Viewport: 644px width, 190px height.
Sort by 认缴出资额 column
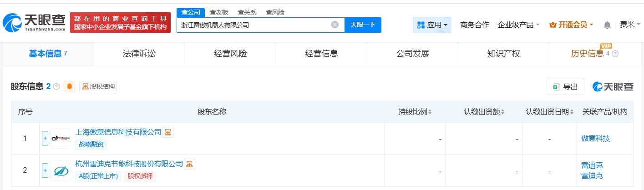pyautogui.click(x=485, y=112)
